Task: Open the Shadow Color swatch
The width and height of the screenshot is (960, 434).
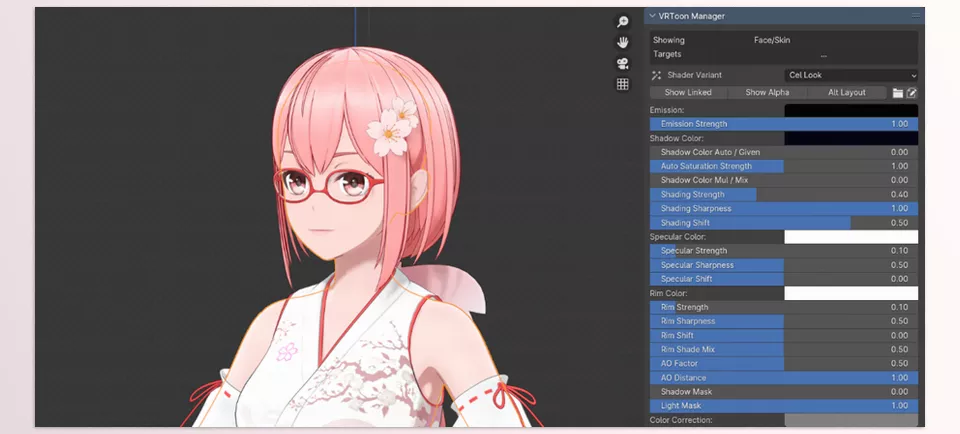Action: pos(851,138)
